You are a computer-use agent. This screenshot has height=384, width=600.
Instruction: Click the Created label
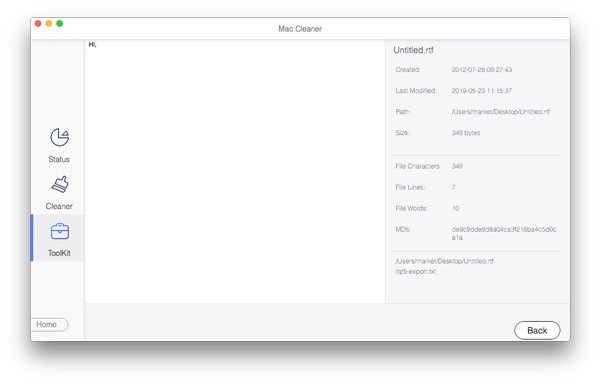[x=408, y=70]
